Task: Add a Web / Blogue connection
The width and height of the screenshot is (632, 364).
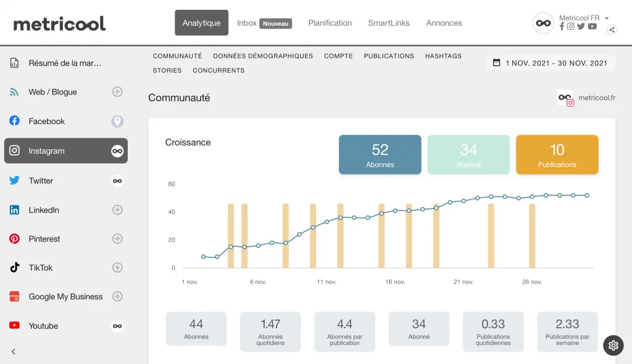Action: click(x=117, y=92)
